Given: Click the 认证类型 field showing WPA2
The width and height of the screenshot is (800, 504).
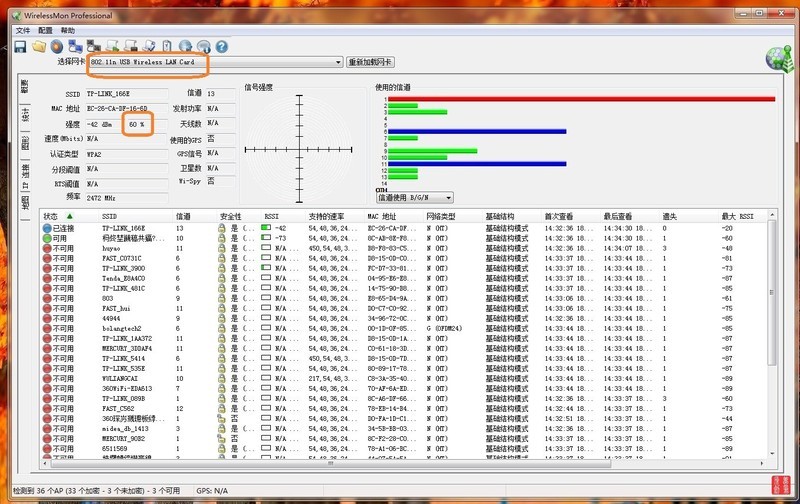Looking at the screenshot, I should (x=127, y=154).
